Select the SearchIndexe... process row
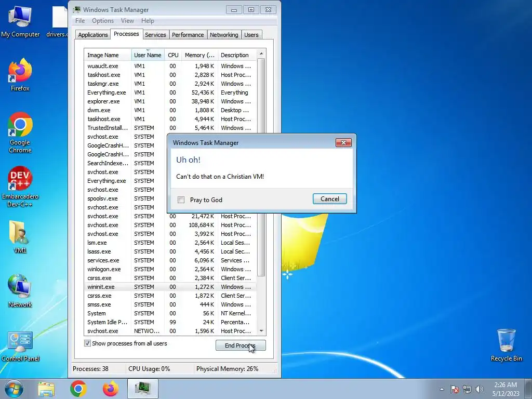This screenshot has height=399, width=532. click(x=126, y=163)
